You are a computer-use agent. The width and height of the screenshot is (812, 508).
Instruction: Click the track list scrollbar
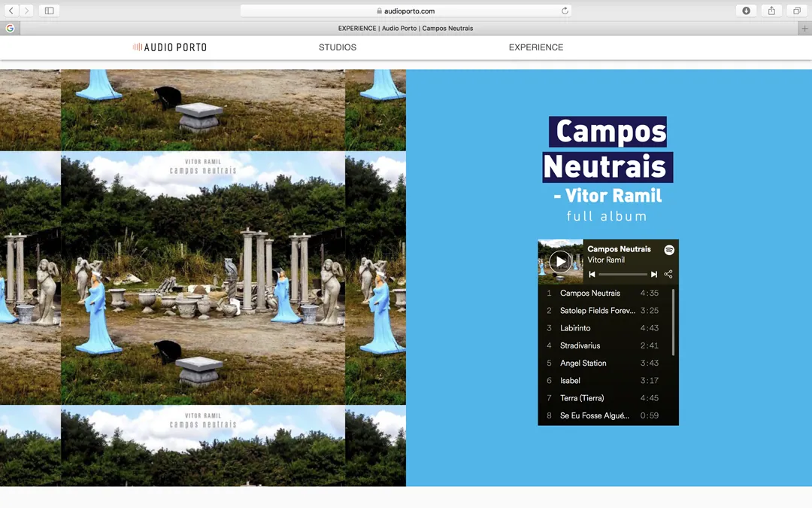(673, 322)
